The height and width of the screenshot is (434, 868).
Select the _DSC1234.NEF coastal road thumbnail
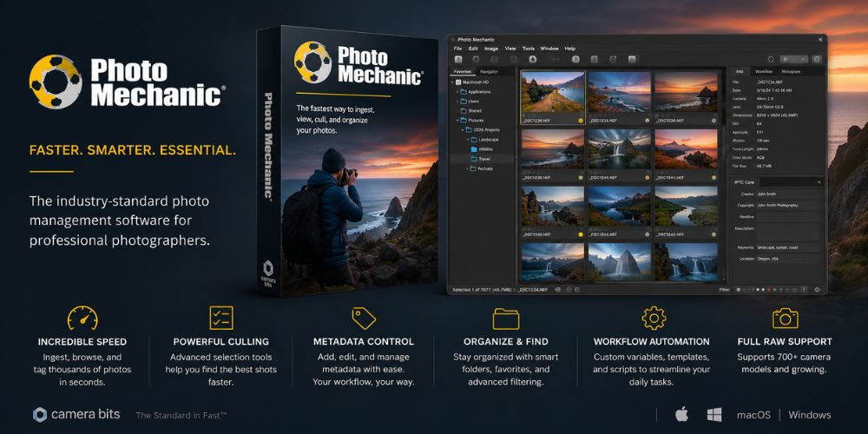(552, 92)
